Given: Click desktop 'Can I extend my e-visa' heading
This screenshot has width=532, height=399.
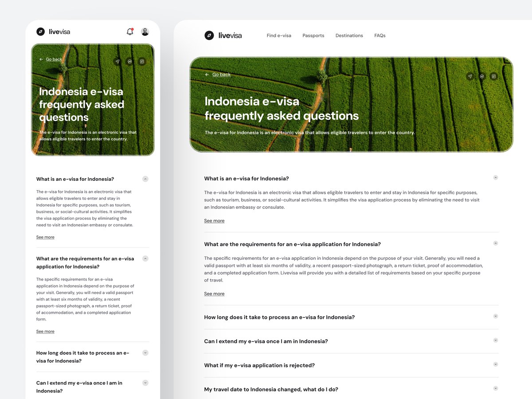Looking at the screenshot, I should 266,341.
